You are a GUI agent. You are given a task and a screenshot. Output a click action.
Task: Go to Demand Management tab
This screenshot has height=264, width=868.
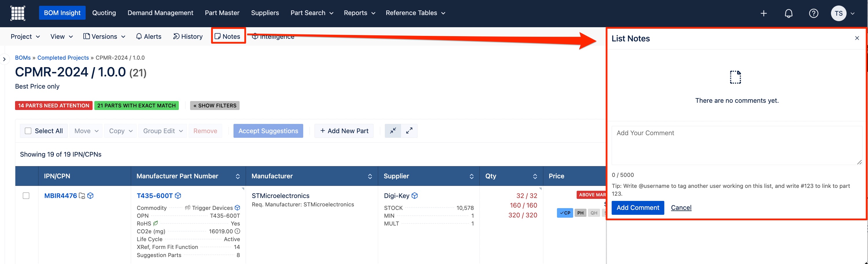click(x=160, y=13)
